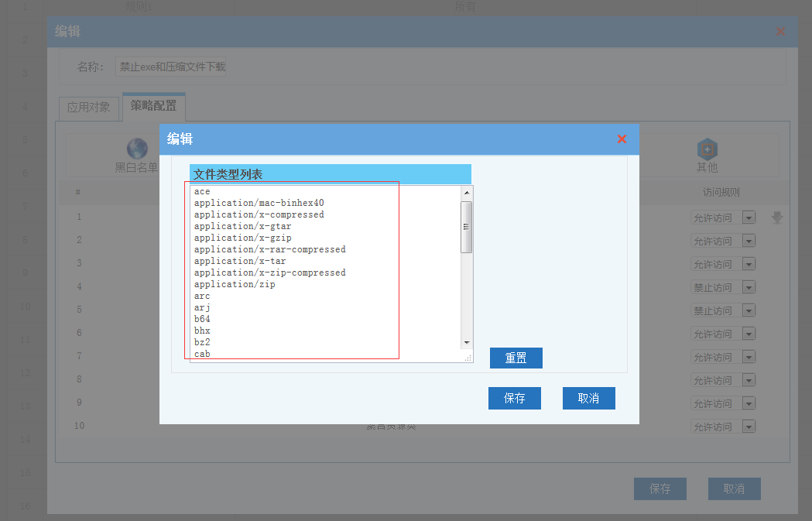This screenshot has width=812, height=521.
Task: Click the file type list scrollbar thumb
Action: [x=467, y=226]
